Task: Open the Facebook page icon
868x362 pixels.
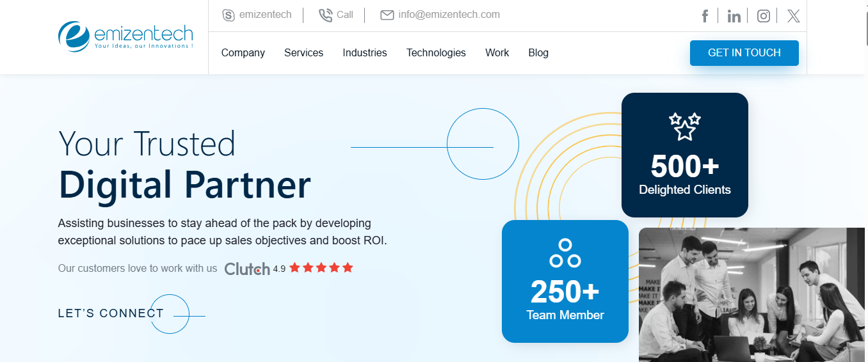Action: coord(705,16)
